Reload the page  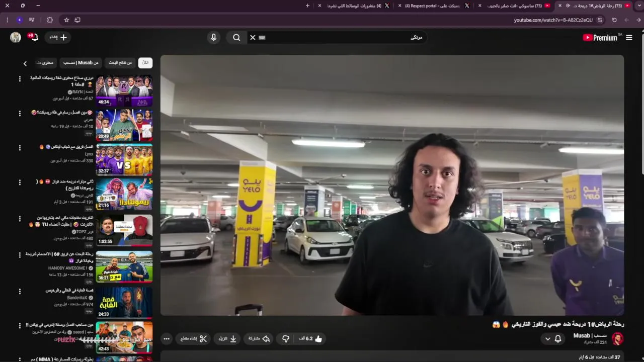pos(614,20)
